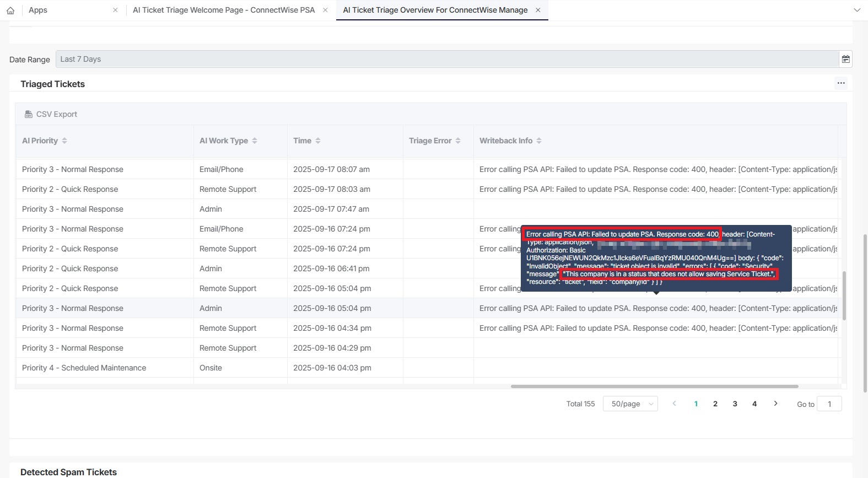Image resolution: width=868 pixels, height=478 pixels.
Task: Open the Triaged Tickets more options menu
Action: pos(840,83)
